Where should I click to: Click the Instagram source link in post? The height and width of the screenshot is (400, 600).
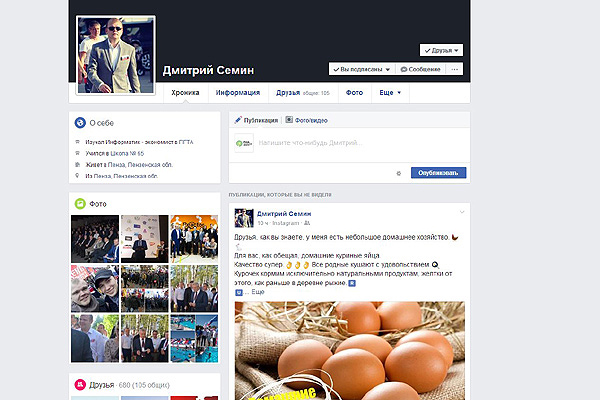click(286, 223)
